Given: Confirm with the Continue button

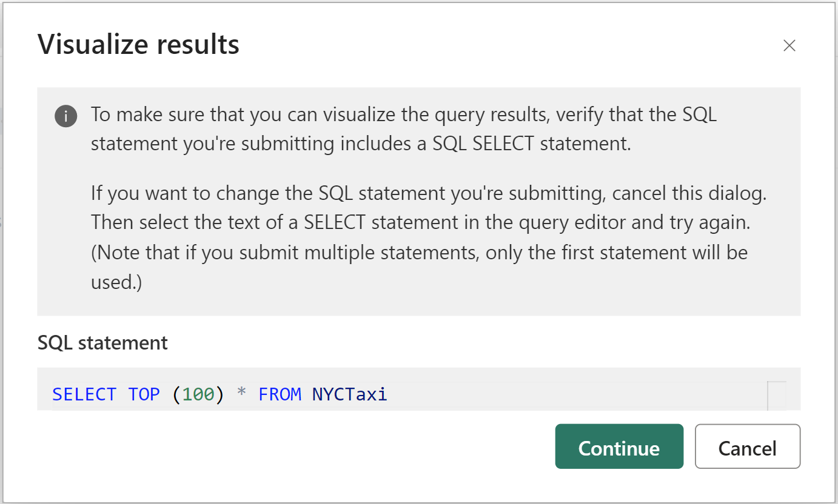Looking at the screenshot, I should click(619, 446).
